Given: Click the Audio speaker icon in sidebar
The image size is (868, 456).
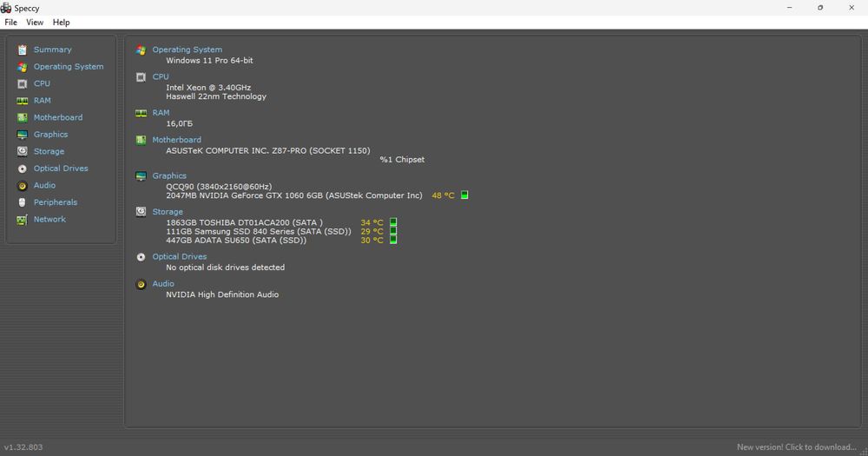Looking at the screenshot, I should coord(23,186).
